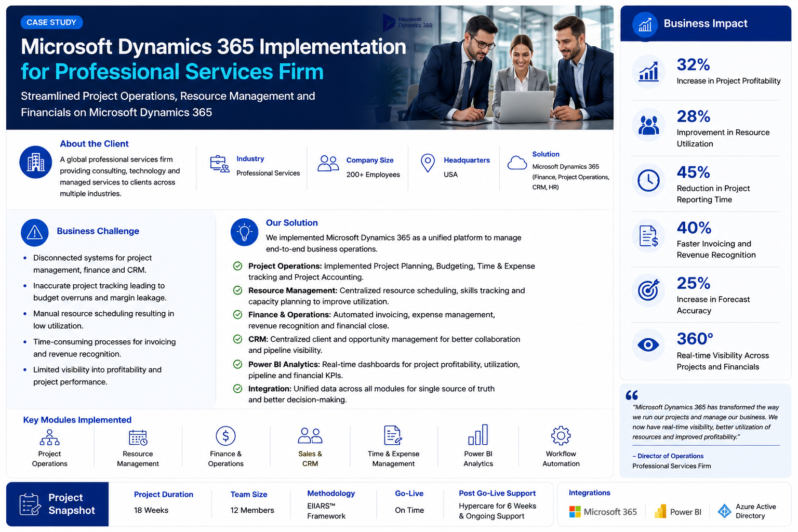Select the "EIIARS™ Framework" methodology value
The image size is (798, 532).
[x=326, y=511]
